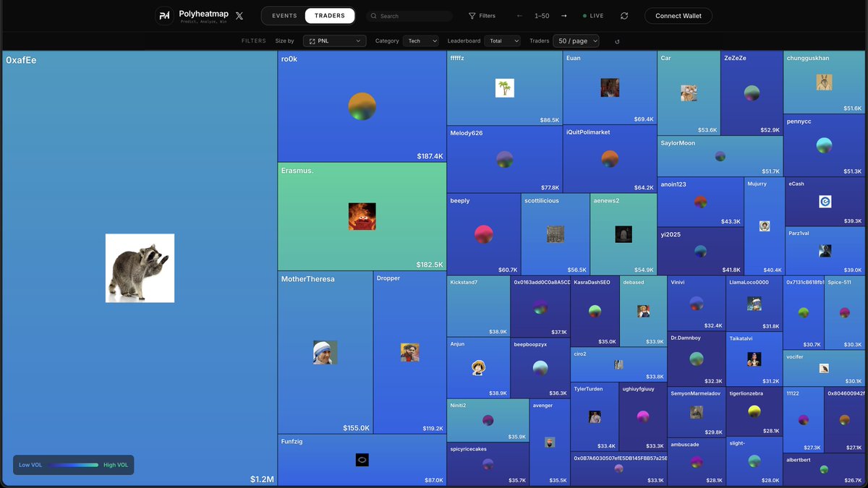
Task: Click yi2025 trader label
Action: point(671,234)
